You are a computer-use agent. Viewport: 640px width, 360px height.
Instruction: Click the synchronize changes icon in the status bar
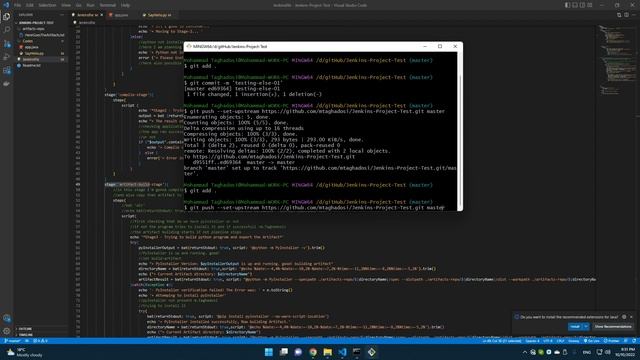27,341
